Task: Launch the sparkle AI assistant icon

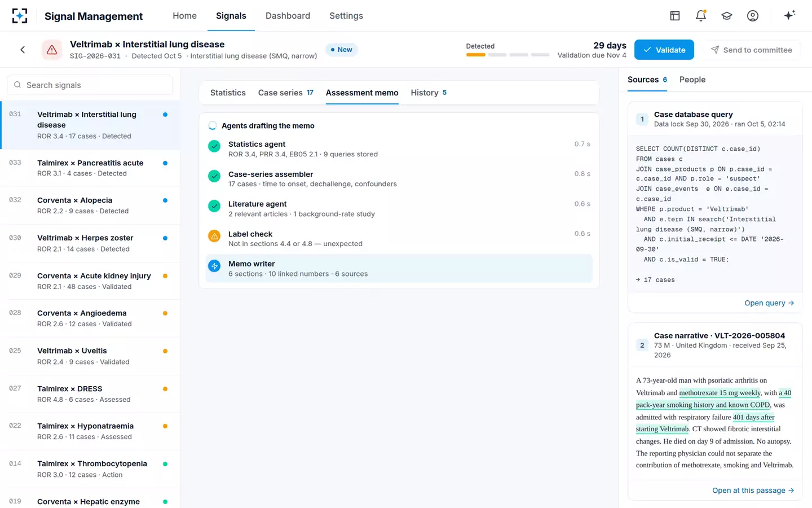Action: click(789, 15)
